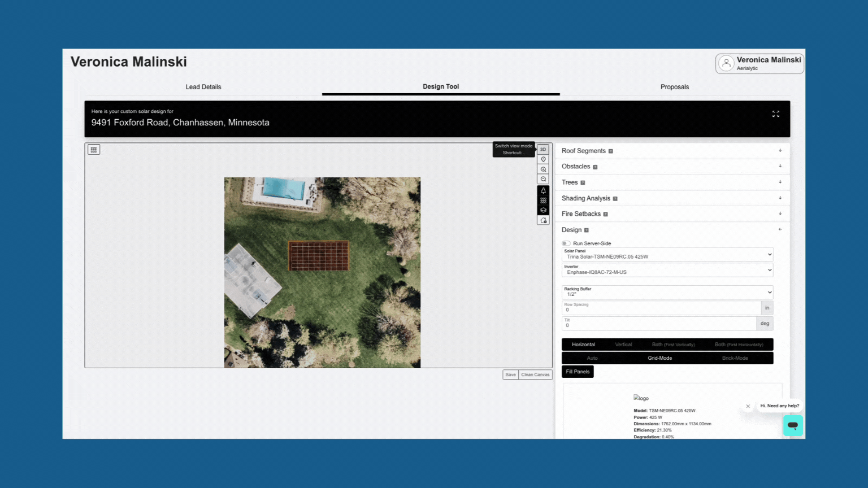This screenshot has width=868, height=488.
Task: Toggle the solar panels grid icon
Action: point(543,201)
